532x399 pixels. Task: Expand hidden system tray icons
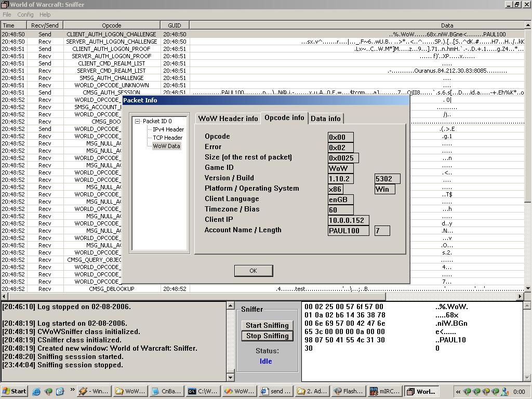click(x=458, y=392)
